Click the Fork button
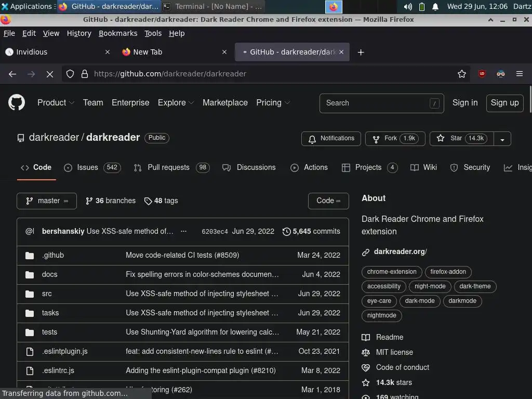 coord(395,139)
